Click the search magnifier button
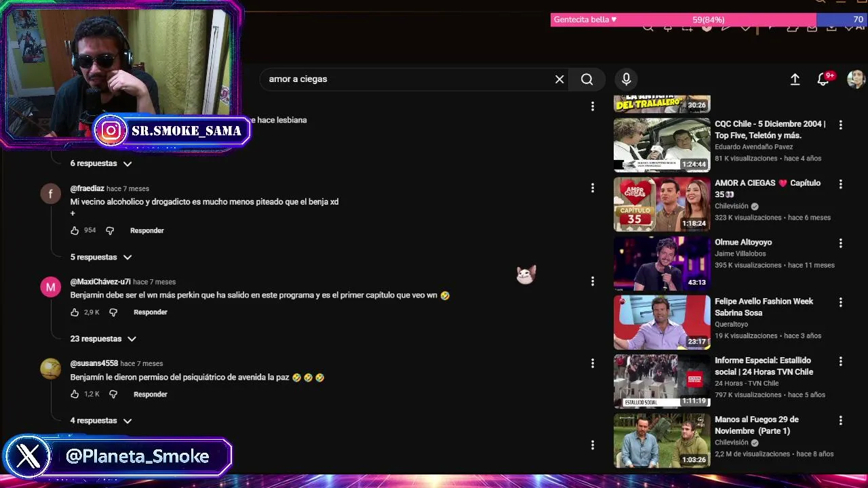This screenshot has width=868, height=488. 587,79
